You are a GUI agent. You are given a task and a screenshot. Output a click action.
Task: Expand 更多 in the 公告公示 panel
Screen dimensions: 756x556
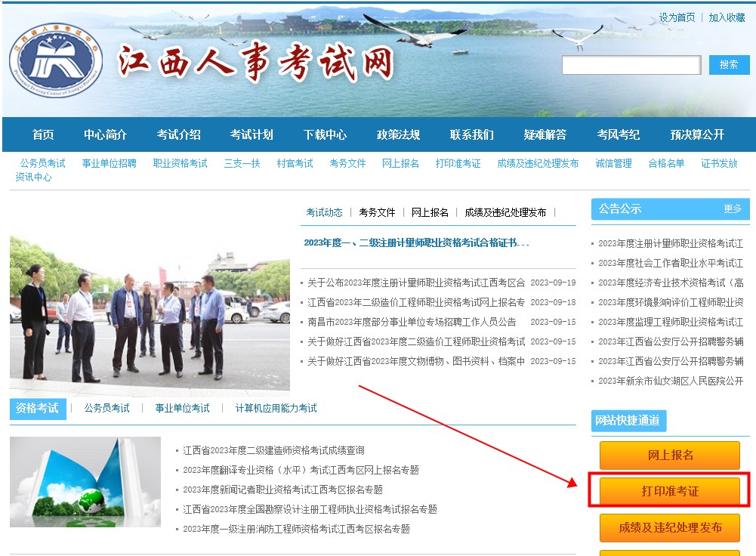click(x=733, y=208)
